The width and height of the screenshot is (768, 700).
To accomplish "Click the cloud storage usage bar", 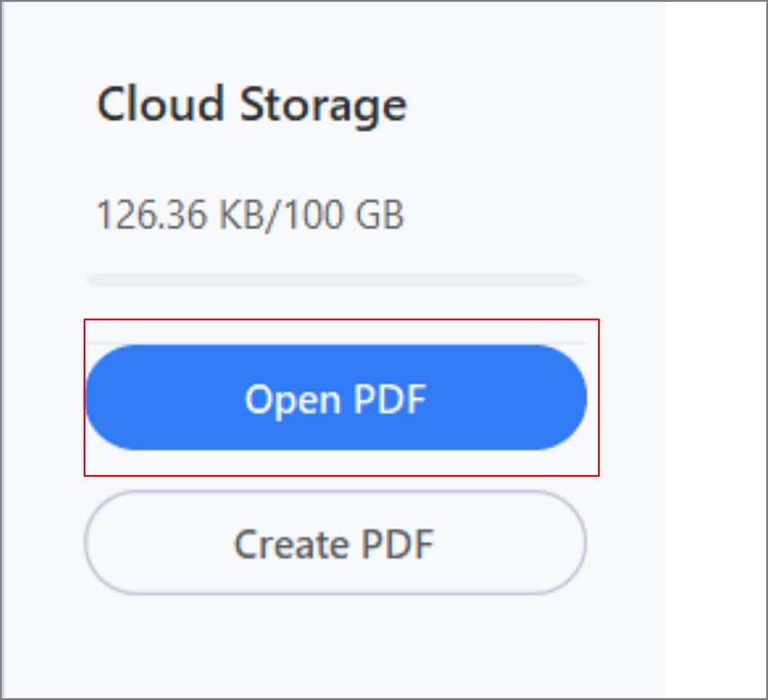I will [335, 281].
